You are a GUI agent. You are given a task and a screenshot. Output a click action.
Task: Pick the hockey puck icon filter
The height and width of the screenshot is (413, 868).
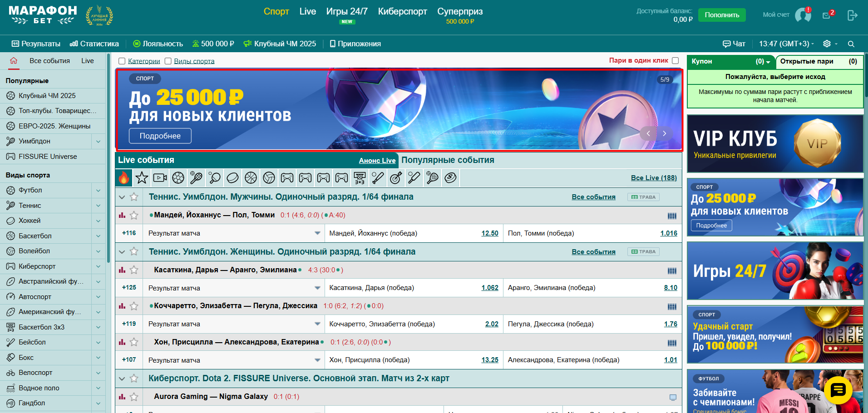coord(233,178)
